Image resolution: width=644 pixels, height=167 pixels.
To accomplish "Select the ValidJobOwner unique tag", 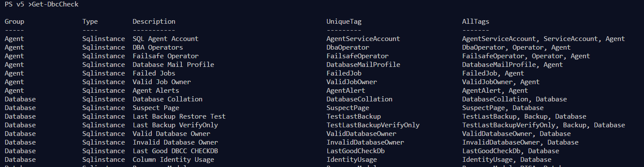I will (352, 82).
